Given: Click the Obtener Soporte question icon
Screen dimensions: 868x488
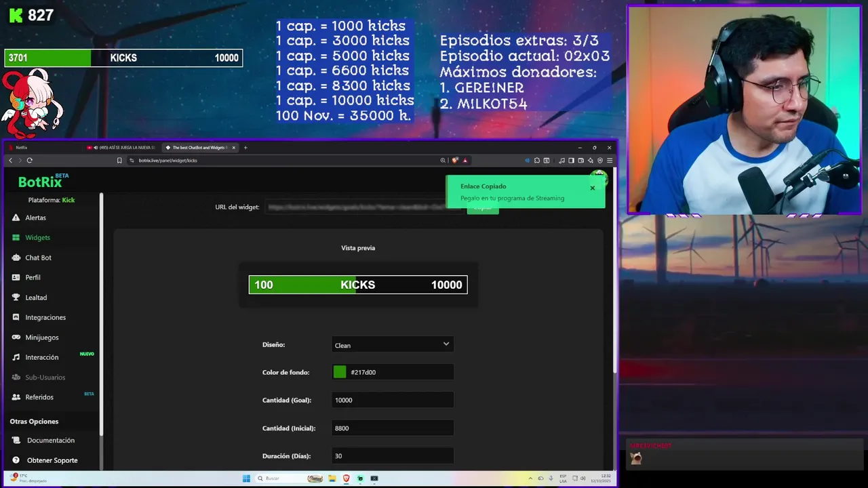Looking at the screenshot, I should [x=16, y=460].
